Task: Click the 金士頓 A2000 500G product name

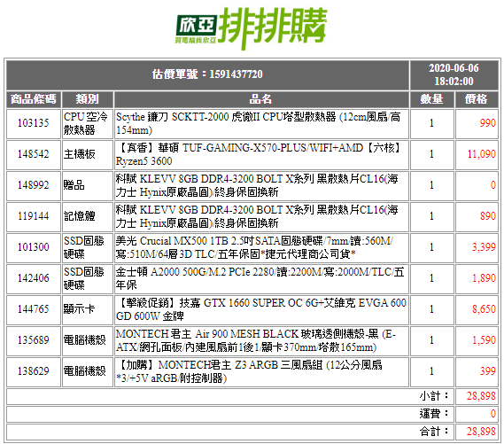Action: tap(260, 278)
